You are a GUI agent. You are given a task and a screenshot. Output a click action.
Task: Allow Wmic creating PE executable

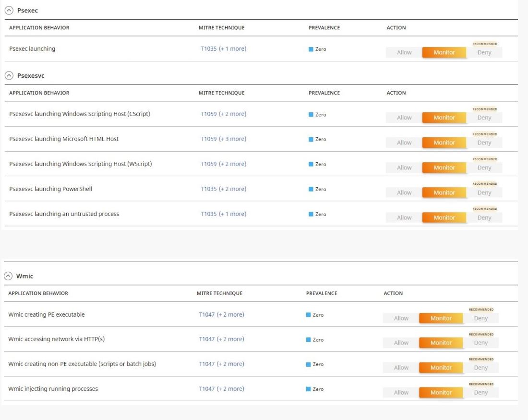[x=401, y=318]
